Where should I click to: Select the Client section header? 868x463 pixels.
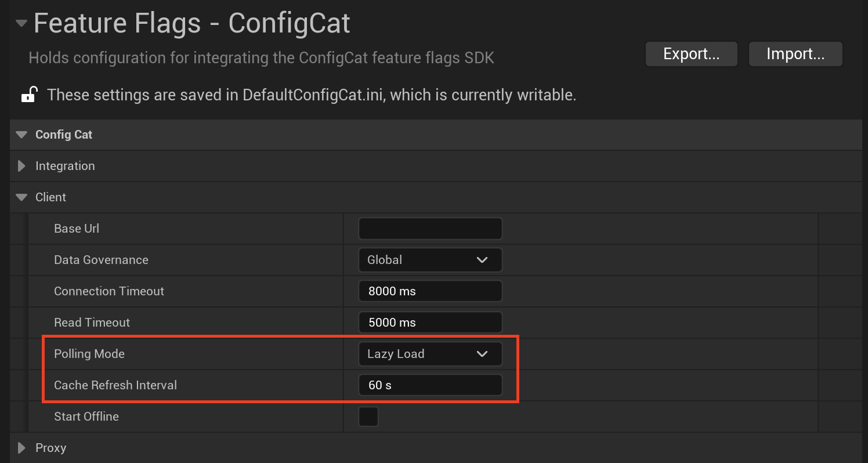tap(51, 197)
